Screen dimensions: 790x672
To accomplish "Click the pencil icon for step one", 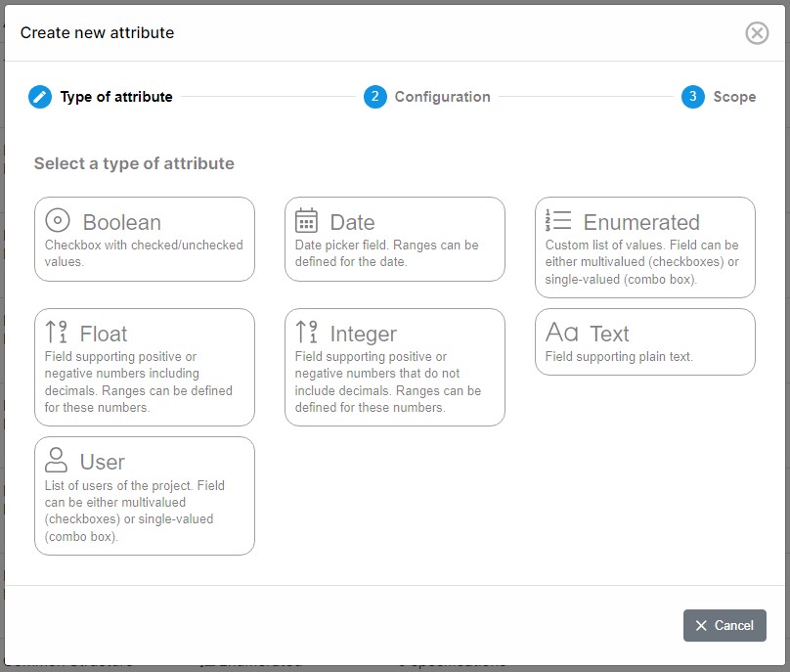I will click(x=40, y=97).
